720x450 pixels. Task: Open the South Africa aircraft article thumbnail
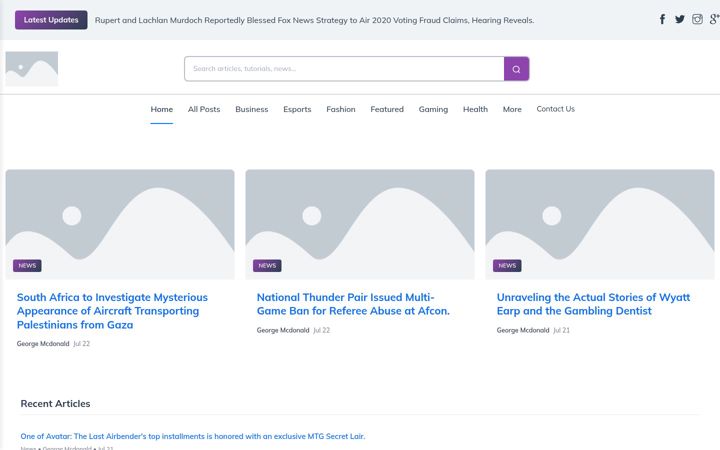point(120,224)
